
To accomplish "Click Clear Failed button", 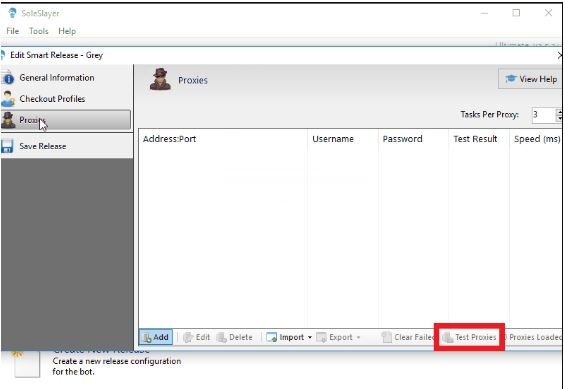I will (409, 337).
